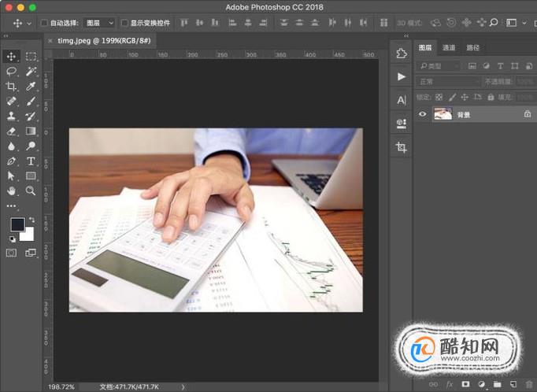Open the layer filter type dropdown
537x392 pixels.
coord(439,66)
